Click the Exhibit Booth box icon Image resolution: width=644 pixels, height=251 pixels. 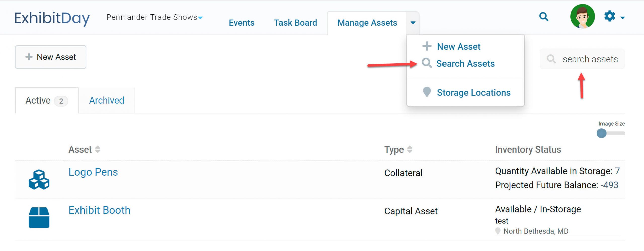coord(39,217)
